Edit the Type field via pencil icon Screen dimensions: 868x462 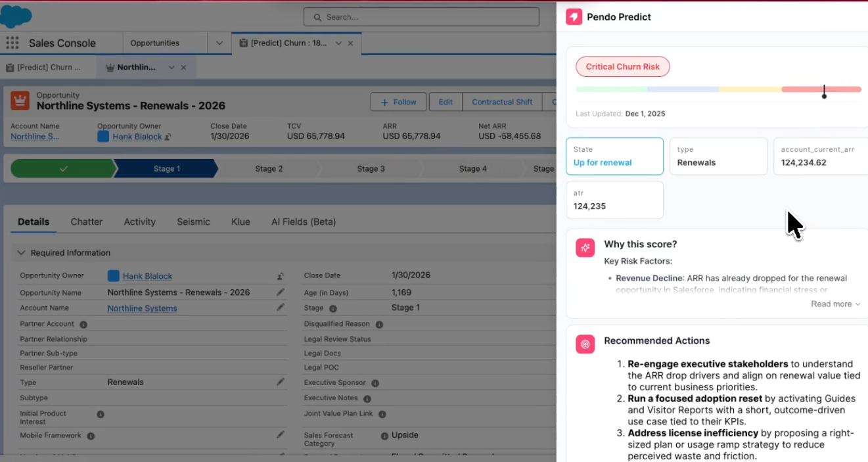pos(281,382)
